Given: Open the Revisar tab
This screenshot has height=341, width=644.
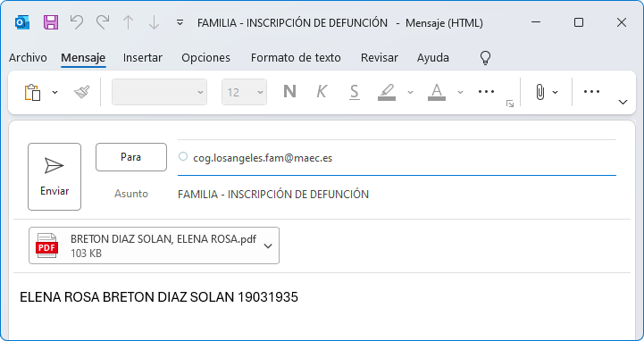Looking at the screenshot, I should [379, 58].
